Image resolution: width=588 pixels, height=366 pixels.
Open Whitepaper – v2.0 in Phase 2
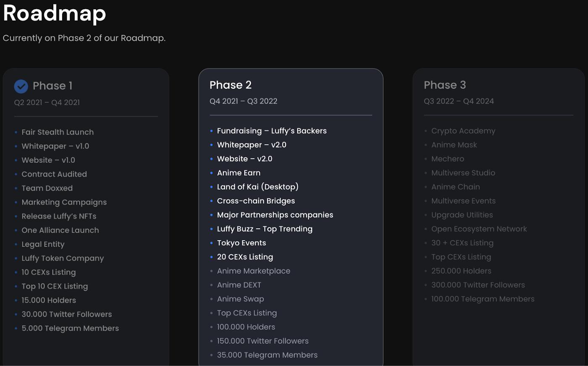[252, 145]
